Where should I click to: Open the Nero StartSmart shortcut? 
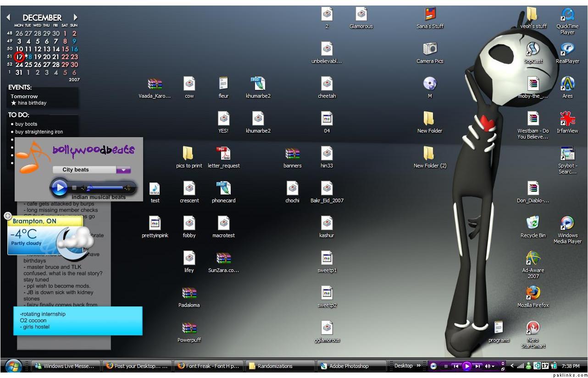click(x=533, y=328)
